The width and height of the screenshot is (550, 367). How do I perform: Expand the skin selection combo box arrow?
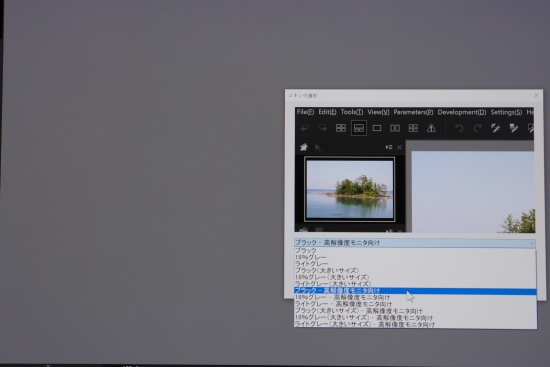coord(531,243)
